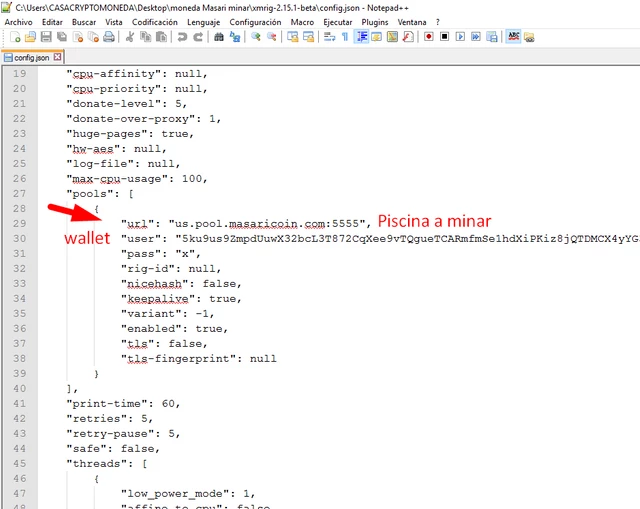Open the Document Map icon
This screenshot has width=640, height=509.
point(392,37)
